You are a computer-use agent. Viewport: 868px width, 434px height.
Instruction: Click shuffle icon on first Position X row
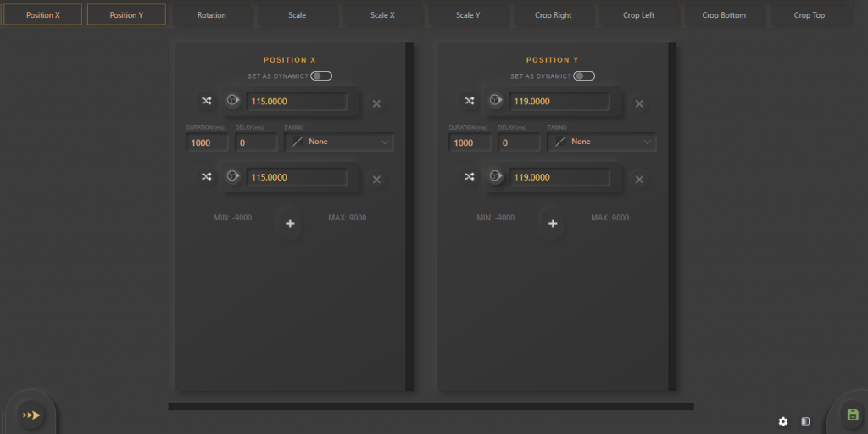tap(206, 102)
